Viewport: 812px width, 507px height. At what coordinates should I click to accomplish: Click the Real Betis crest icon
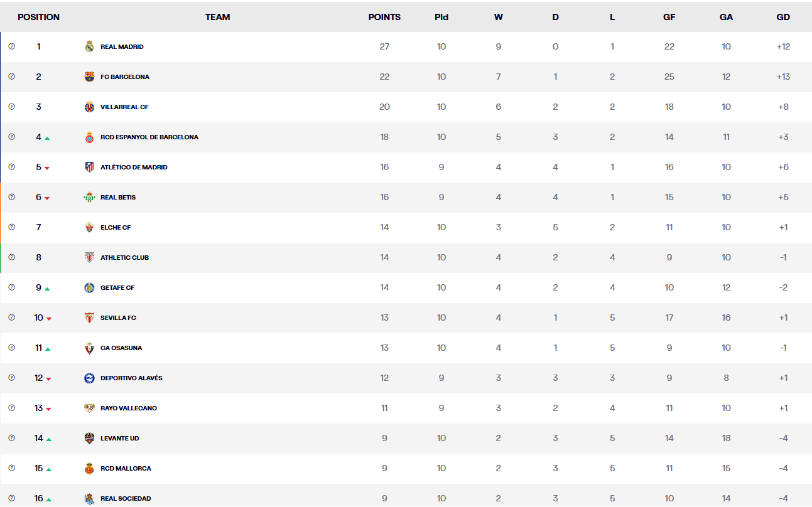[89, 197]
